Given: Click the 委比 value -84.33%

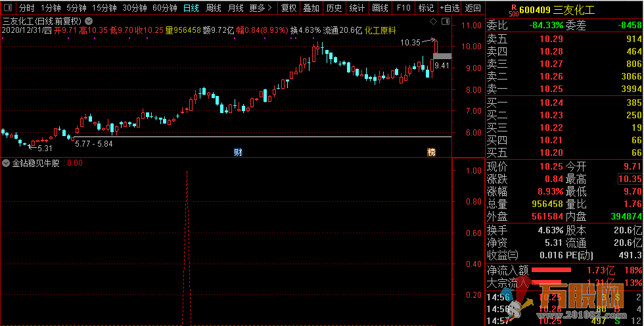Looking at the screenshot, I should click(x=546, y=26).
